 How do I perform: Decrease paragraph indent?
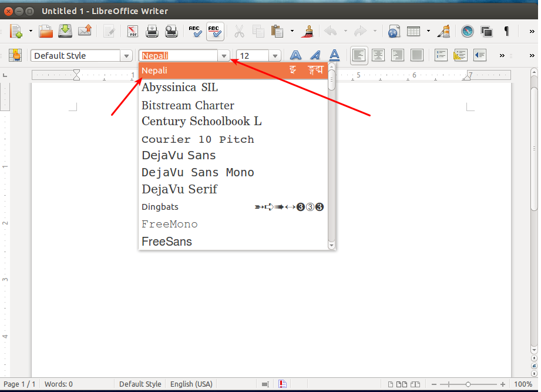coord(479,55)
